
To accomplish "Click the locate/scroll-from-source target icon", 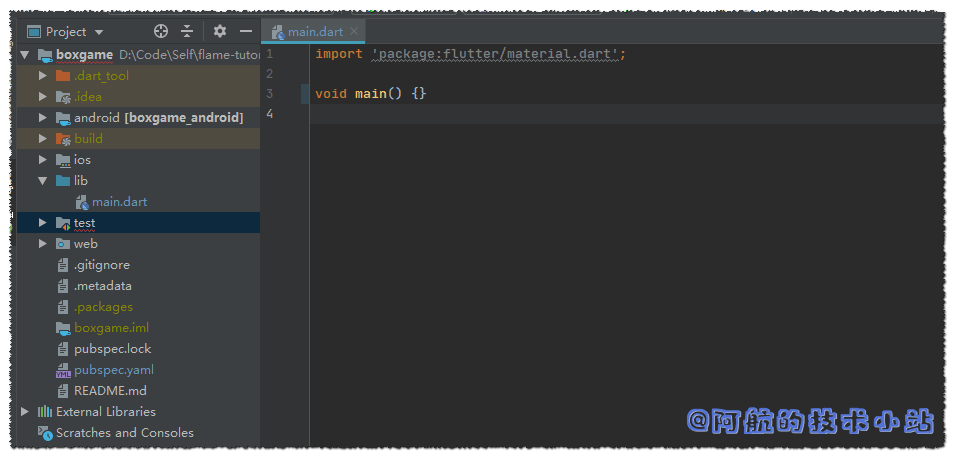I will [x=161, y=32].
